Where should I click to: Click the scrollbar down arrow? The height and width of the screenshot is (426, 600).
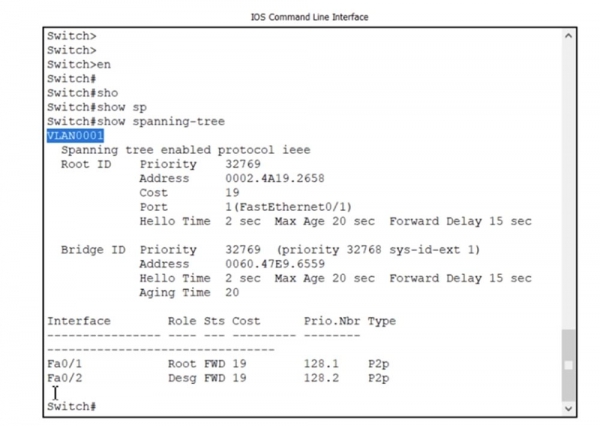569,408
